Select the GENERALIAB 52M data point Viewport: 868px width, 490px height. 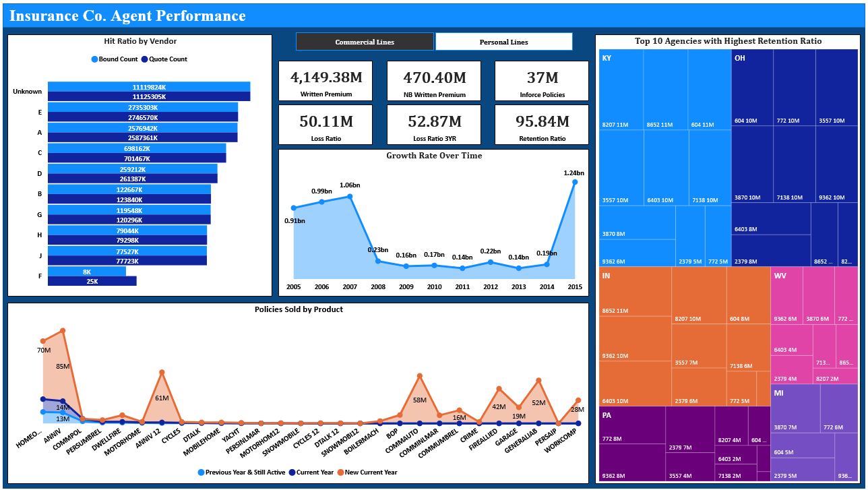tap(538, 381)
